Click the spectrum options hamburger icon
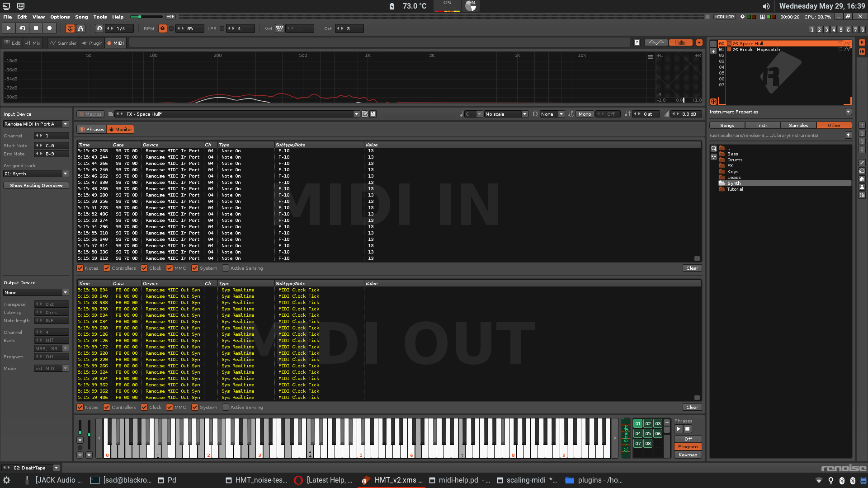The width and height of the screenshot is (868, 488). click(x=650, y=57)
